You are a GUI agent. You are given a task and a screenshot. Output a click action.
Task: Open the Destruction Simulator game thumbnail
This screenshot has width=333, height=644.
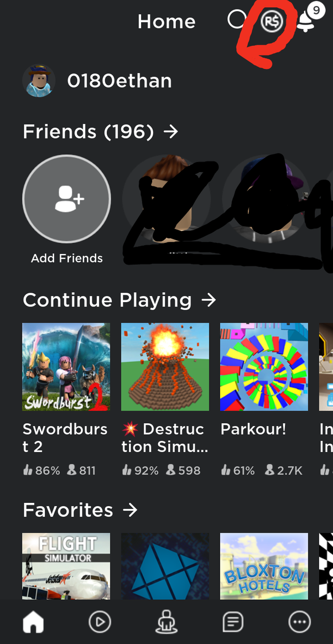[165, 367]
